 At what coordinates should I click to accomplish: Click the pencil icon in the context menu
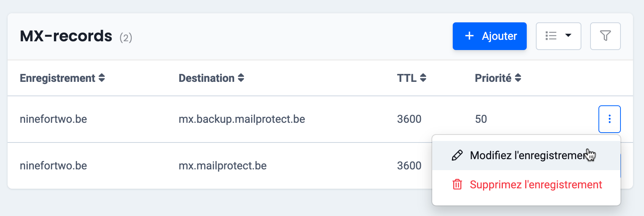(457, 155)
